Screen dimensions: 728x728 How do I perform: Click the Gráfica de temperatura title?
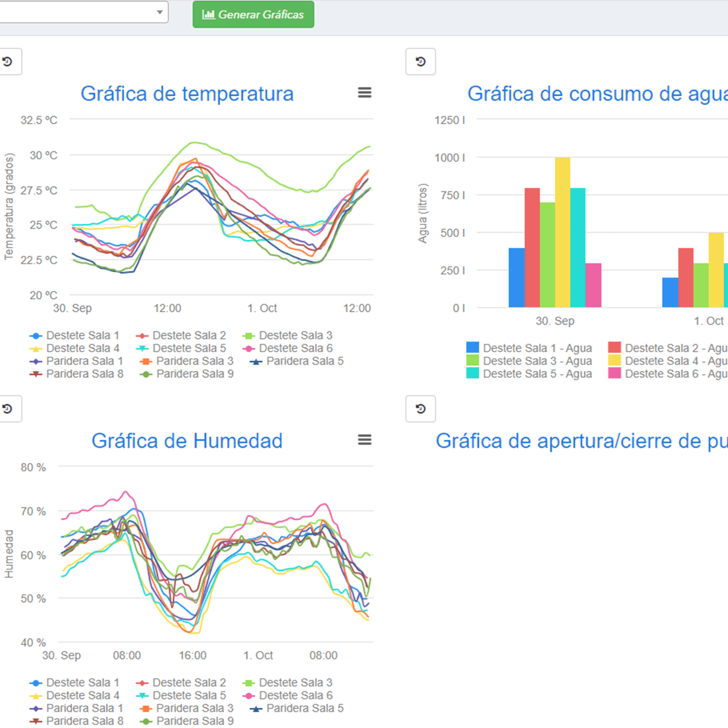pos(187,94)
